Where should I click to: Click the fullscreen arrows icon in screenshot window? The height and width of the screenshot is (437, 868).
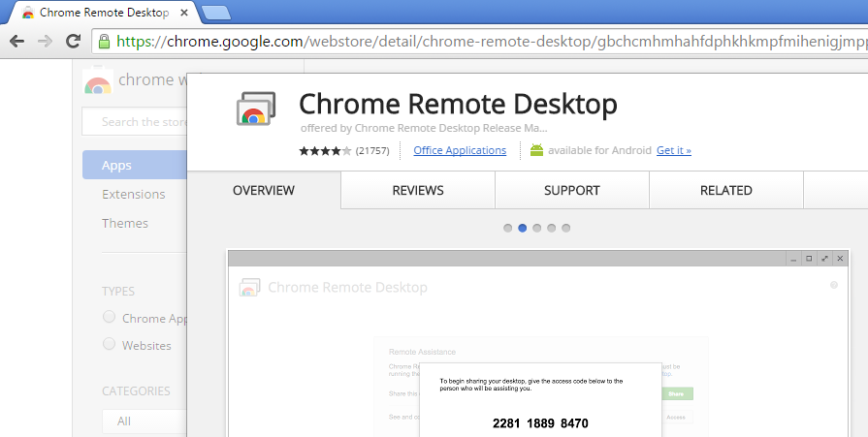824,259
